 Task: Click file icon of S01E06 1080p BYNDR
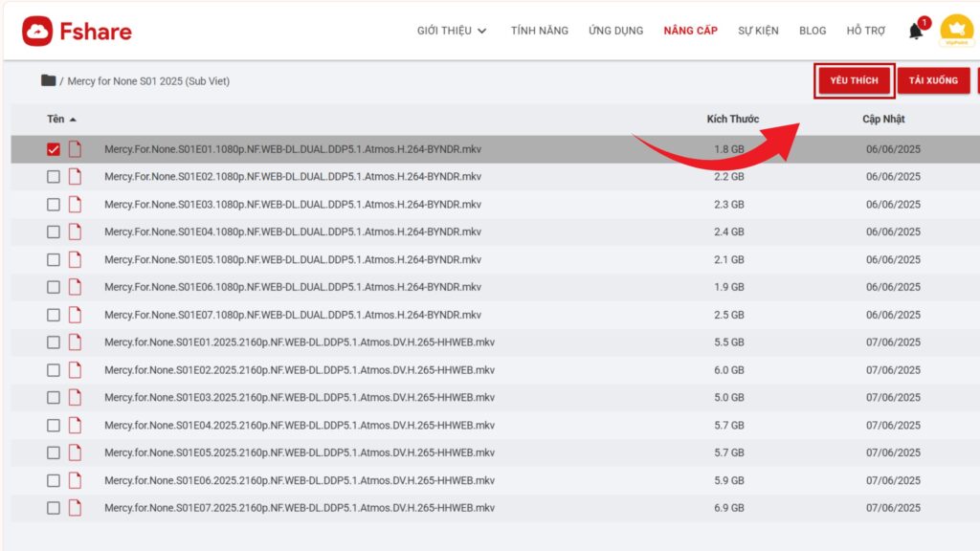pyautogui.click(x=75, y=287)
